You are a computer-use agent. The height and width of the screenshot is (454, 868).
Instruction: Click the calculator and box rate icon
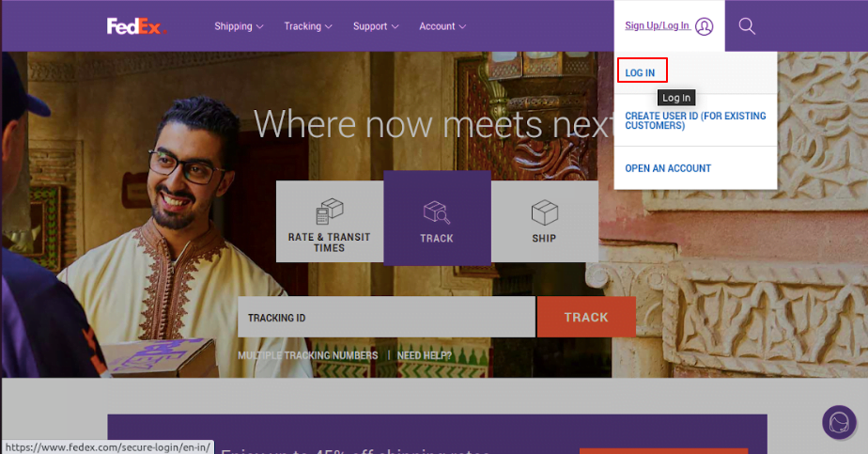tap(329, 211)
